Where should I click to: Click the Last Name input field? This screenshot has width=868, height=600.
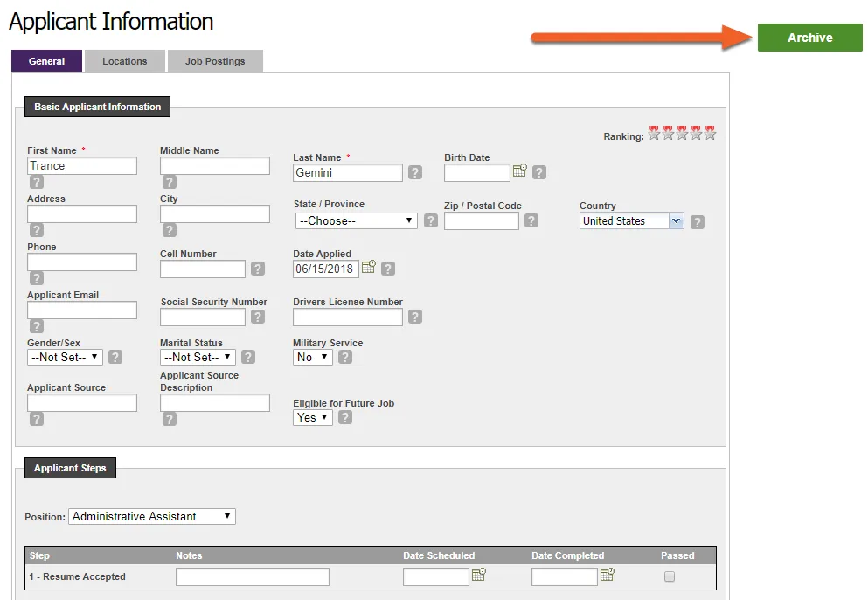point(348,173)
